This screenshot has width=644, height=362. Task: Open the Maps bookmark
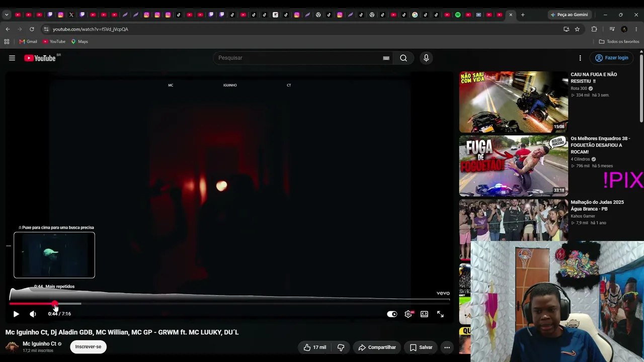pos(79,42)
